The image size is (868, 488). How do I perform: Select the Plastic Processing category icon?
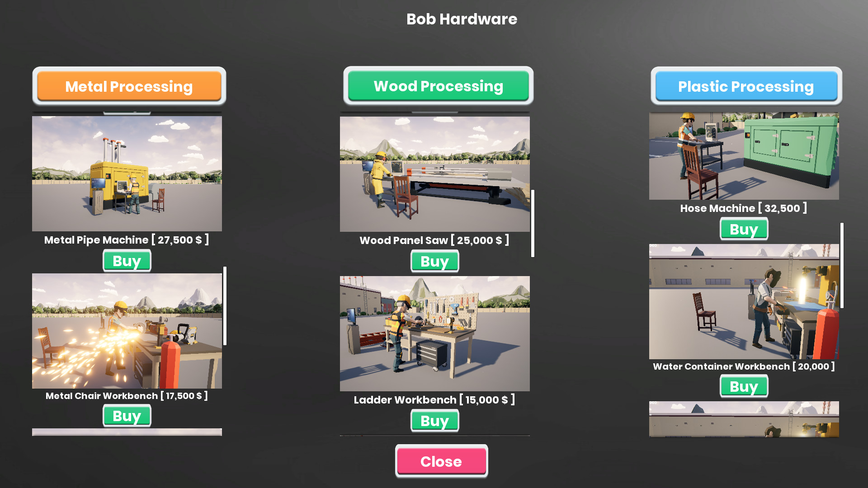coord(746,87)
